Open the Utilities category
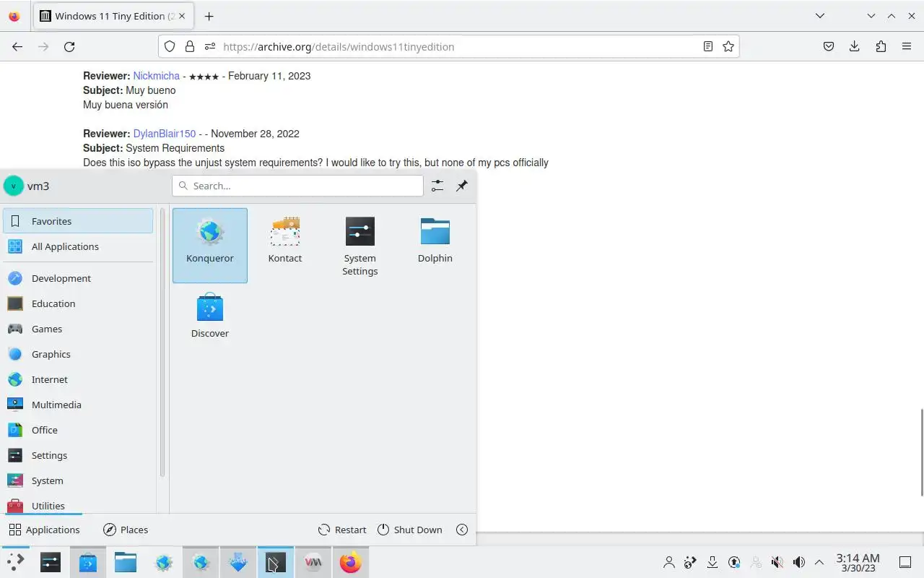 78,504
